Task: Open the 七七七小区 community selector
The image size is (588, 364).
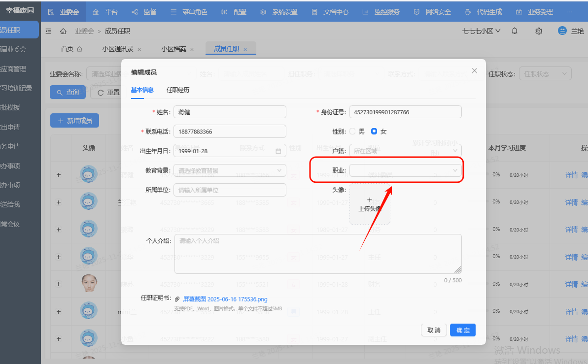Action: tap(481, 31)
